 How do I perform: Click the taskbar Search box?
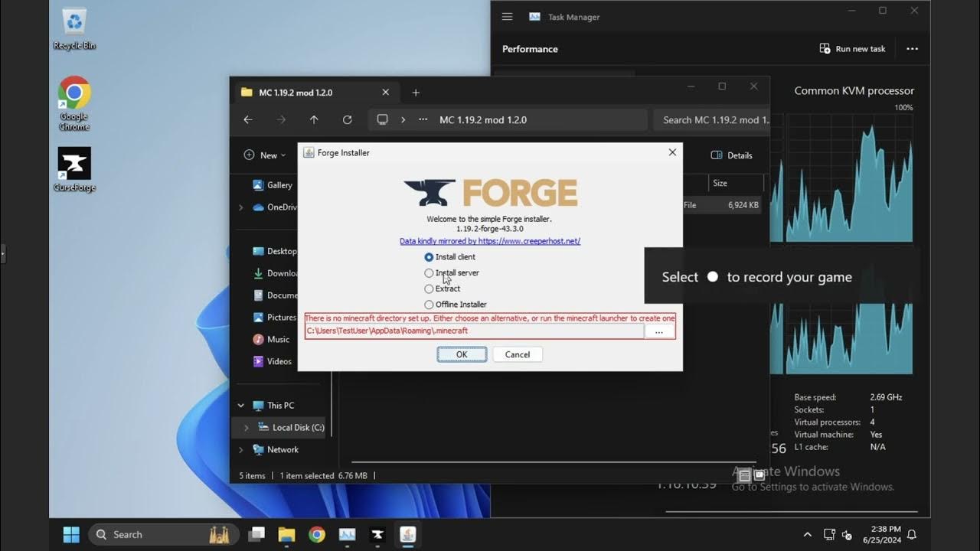[164, 534]
